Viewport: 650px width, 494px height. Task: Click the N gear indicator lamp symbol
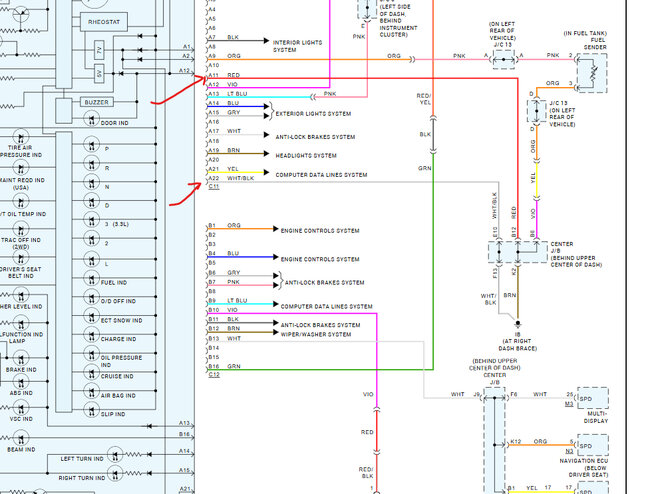pyautogui.click(x=91, y=183)
